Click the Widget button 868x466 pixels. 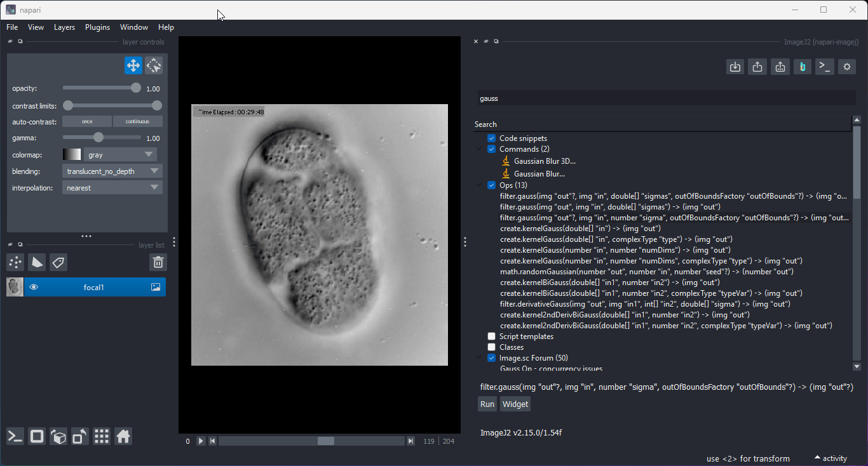[x=515, y=404]
